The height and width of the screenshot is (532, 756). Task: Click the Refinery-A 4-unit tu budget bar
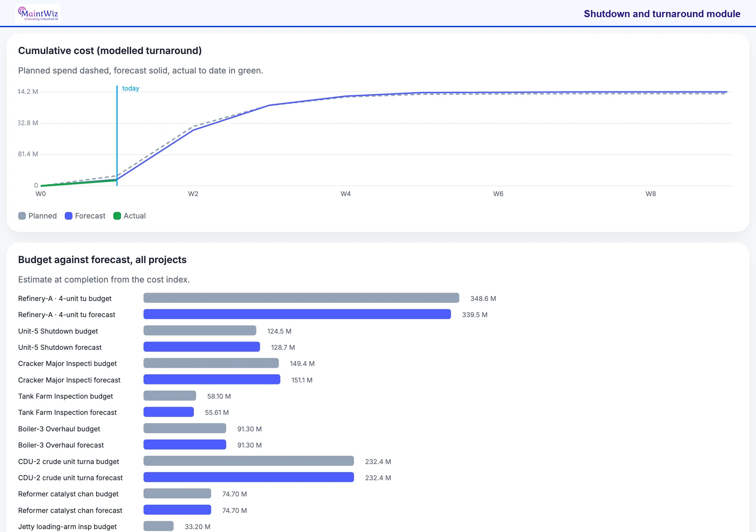click(x=301, y=298)
